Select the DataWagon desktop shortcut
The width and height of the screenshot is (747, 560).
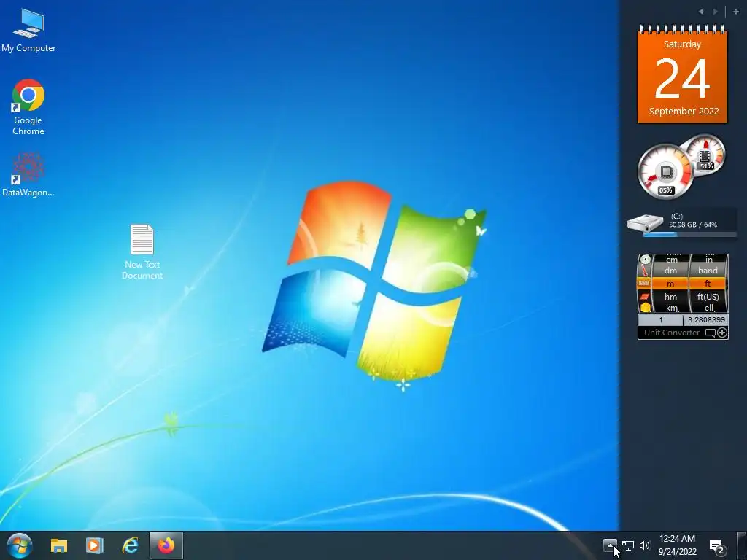pyautogui.click(x=28, y=175)
